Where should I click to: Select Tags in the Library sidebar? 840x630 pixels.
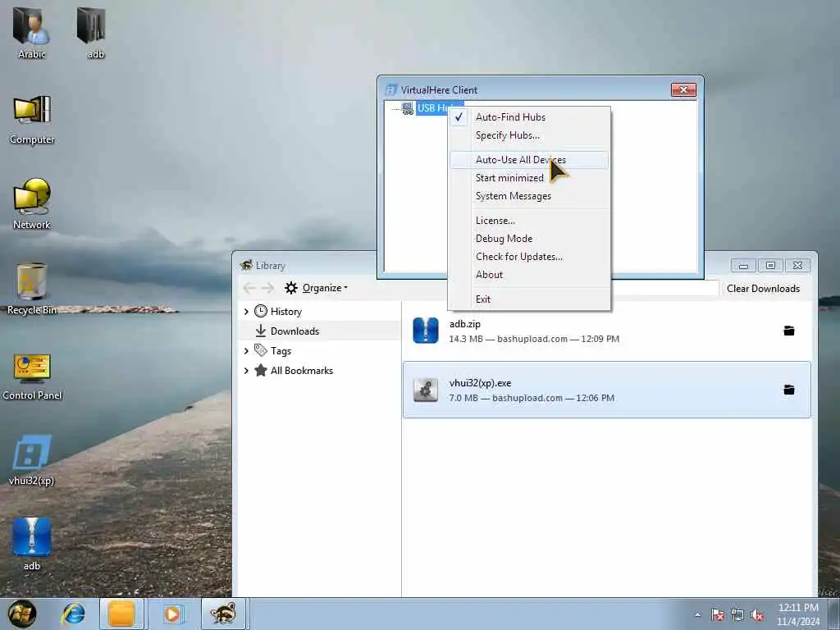click(x=281, y=351)
